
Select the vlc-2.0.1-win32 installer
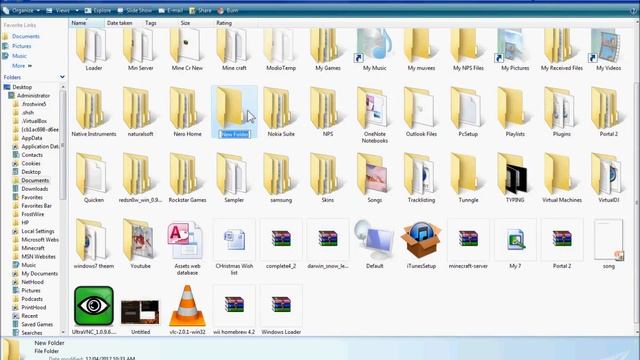(x=187, y=310)
